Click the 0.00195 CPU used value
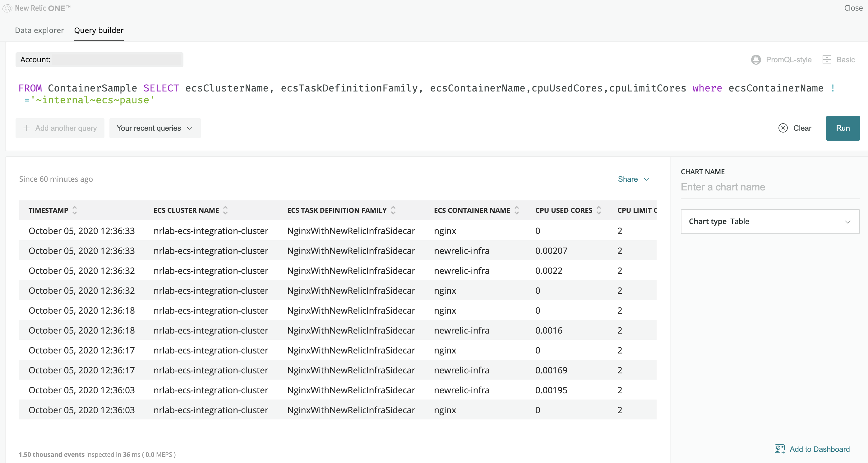The image size is (868, 463). (x=551, y=390)
